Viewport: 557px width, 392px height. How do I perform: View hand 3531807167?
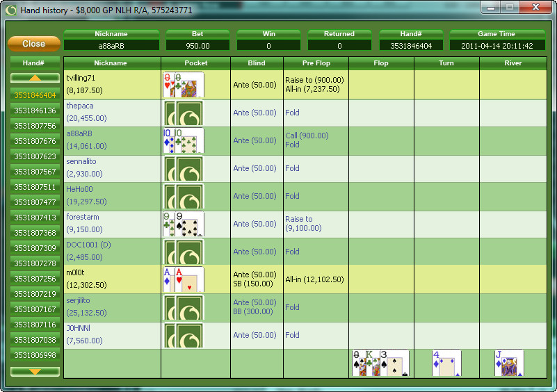click(35, 309)
